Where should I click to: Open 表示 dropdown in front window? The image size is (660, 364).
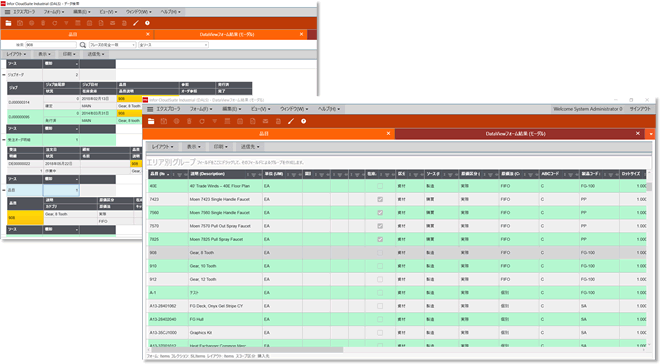tap(194, 147)
